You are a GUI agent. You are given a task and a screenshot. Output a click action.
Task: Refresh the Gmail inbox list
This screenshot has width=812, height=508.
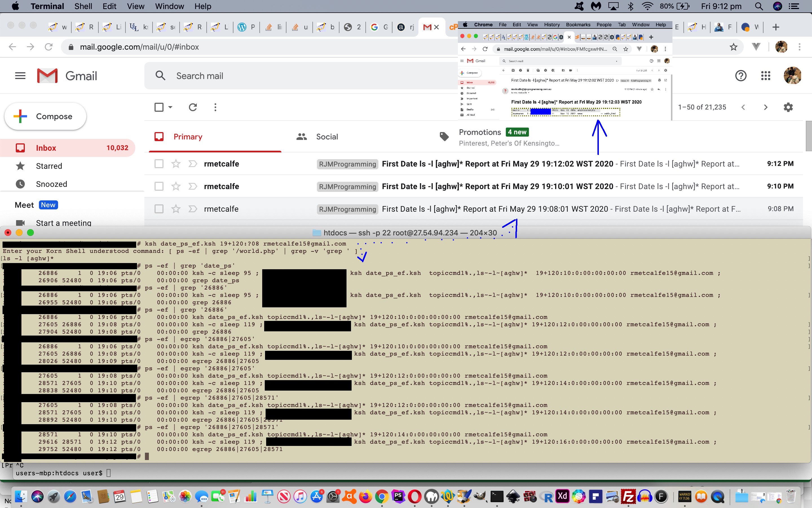coord(193,107)
